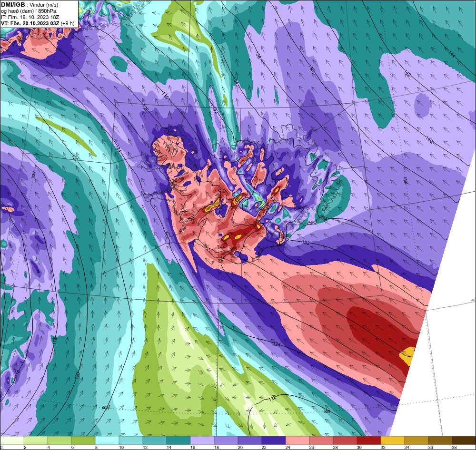This screenshot has height=450, width=476.
Task: Click the 34–36 m/s ochre legend swatch
Action: (x=416, y=440)
